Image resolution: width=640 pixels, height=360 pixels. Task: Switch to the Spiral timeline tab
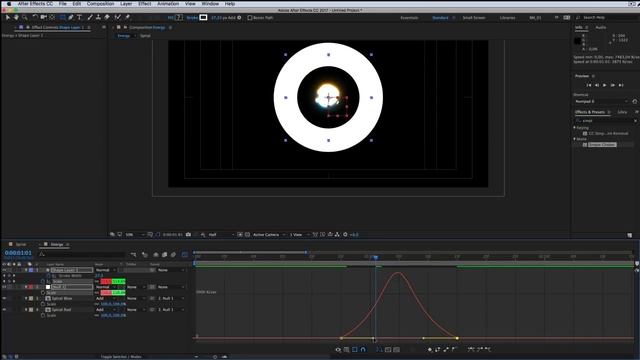pyautogui.click(x=21, y=244)
